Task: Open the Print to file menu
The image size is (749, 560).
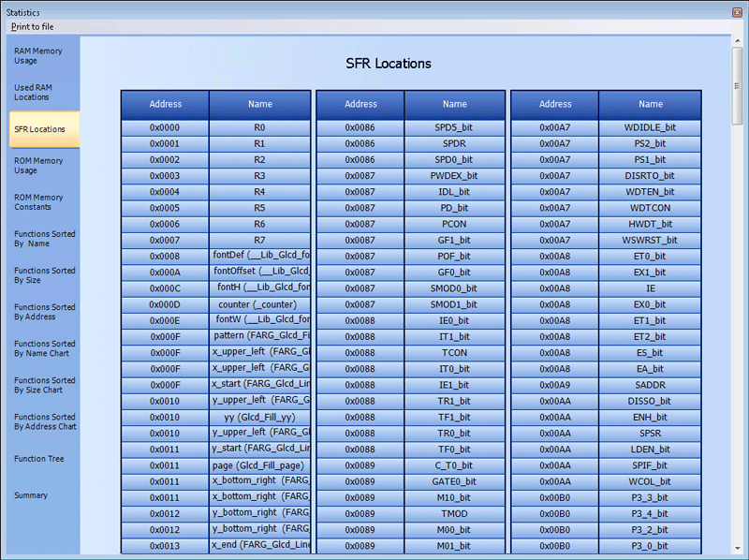Action: [x=32, y=27]
